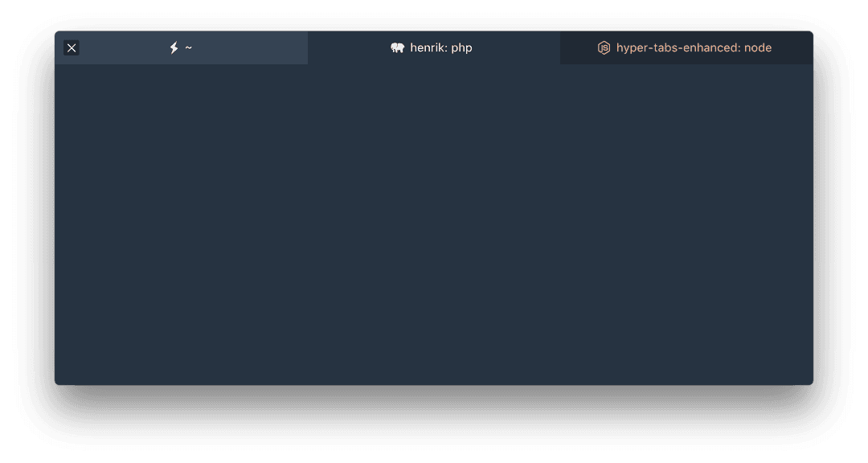This screenshot has height=463, width=868.
Task: Click the 'hyper-tabs-enhanced: node' label text
Action: 696,47
